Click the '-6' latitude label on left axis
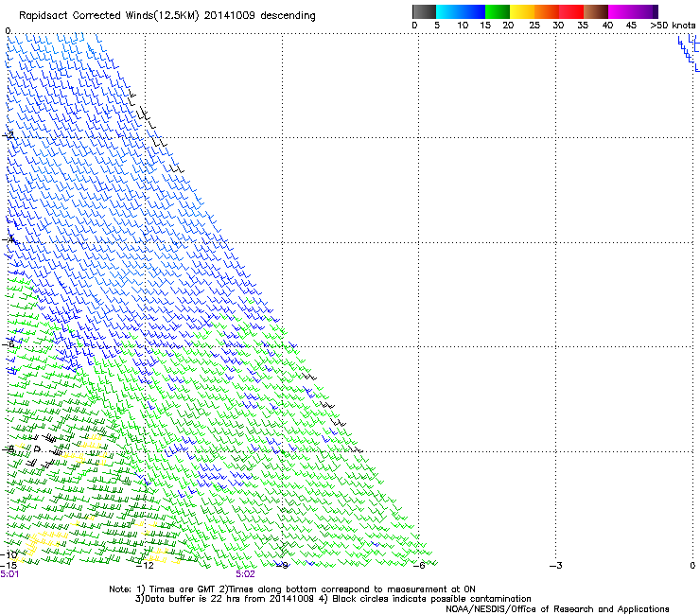Screen dimensions: 700x615 click(8, 343)
